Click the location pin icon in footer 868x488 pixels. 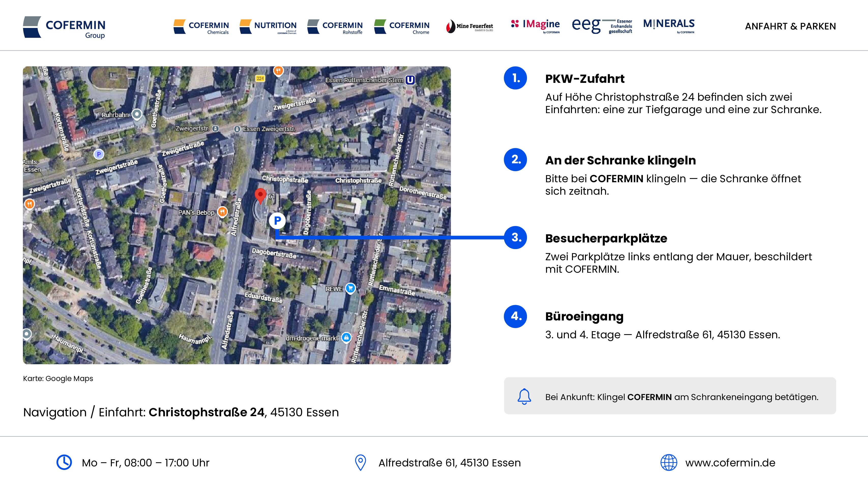(x=360, y=463)
